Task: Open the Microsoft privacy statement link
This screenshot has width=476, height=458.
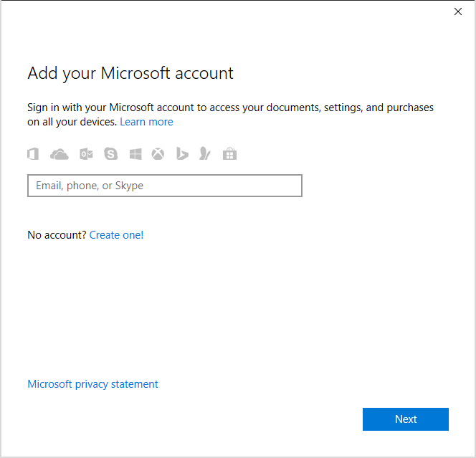Action: 92,384
